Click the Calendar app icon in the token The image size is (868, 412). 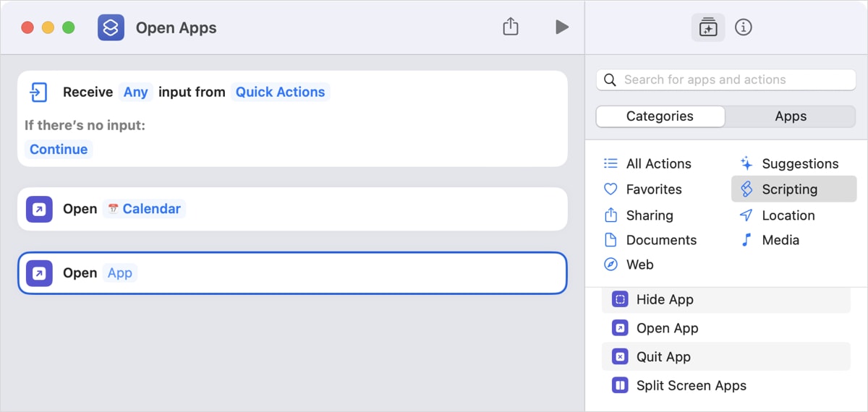pos(113,209)
